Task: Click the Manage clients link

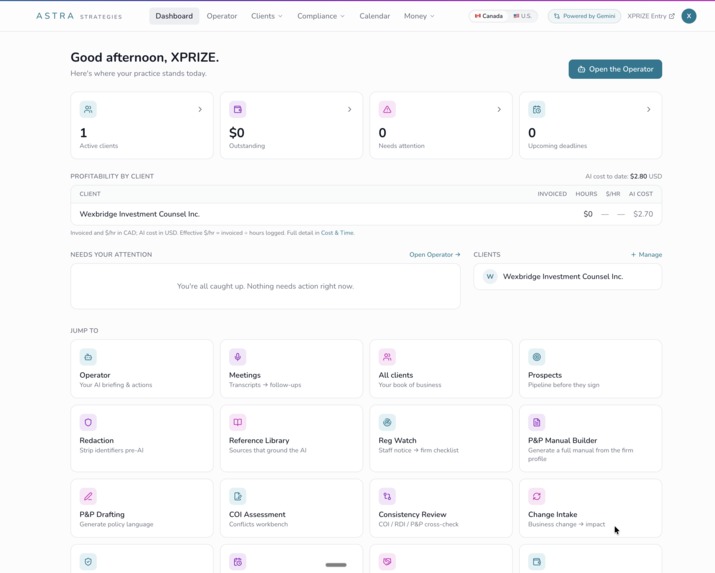Action: point(646,254)
